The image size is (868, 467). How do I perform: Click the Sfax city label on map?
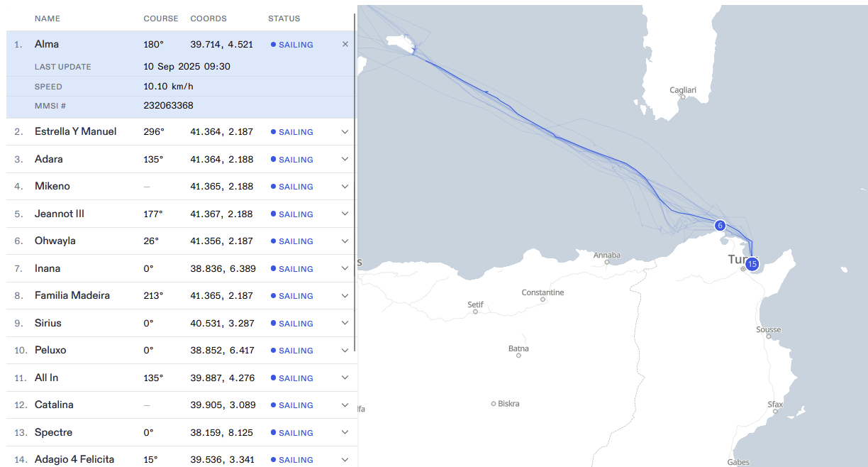click(775, 405)
